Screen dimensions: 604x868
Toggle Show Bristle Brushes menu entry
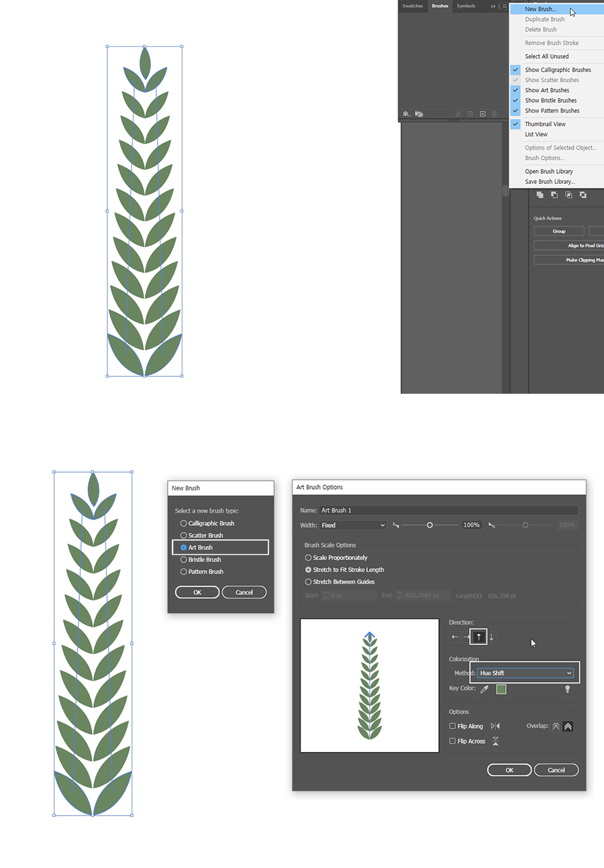click(557, 100)
